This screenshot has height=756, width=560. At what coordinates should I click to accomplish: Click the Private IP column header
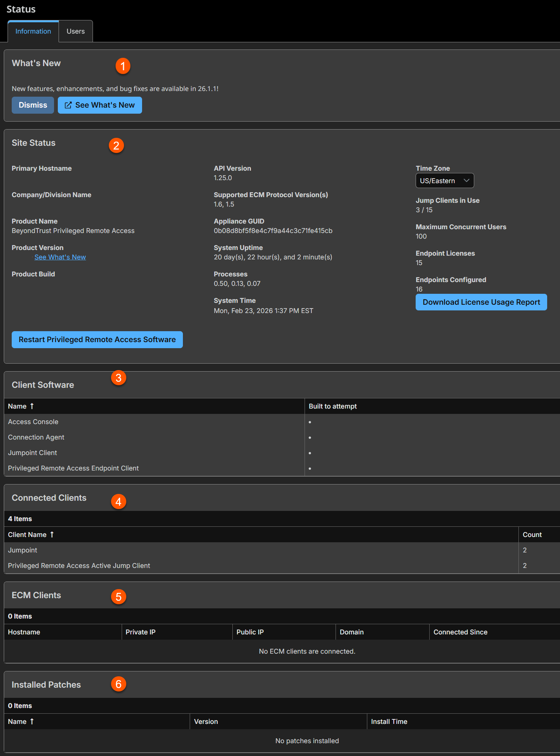coord(141,632)
